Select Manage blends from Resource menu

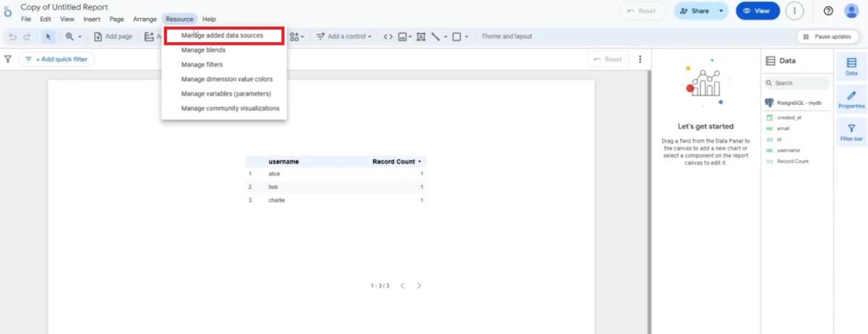(203, 50)
